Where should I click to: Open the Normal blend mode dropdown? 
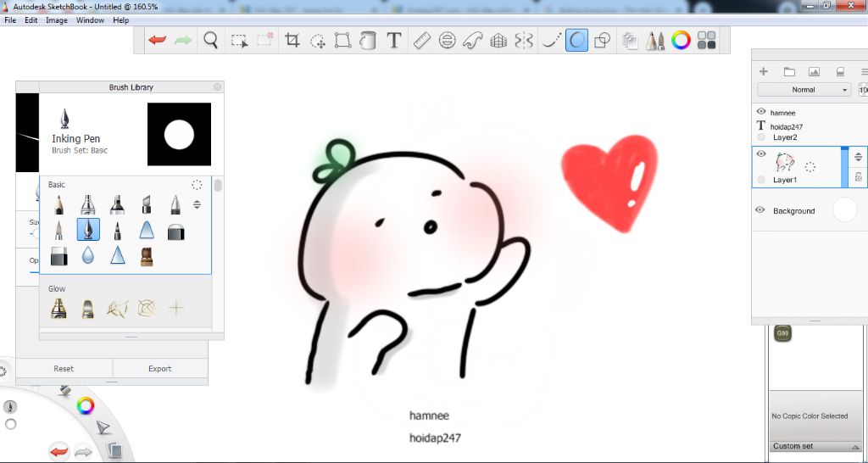coord(804,90)
